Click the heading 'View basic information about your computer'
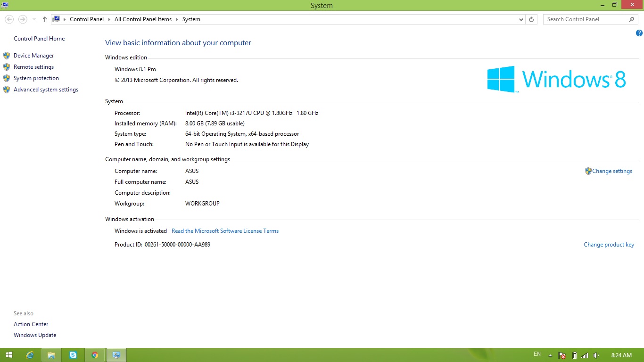This screenshot has width=644, height=362. point(178,43)
